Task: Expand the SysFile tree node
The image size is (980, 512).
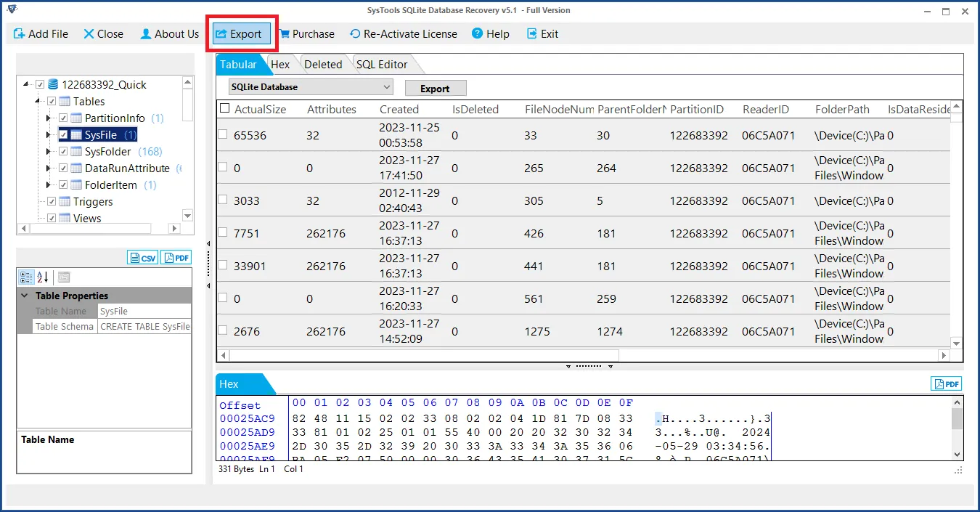Action: (x=49, y=134)
